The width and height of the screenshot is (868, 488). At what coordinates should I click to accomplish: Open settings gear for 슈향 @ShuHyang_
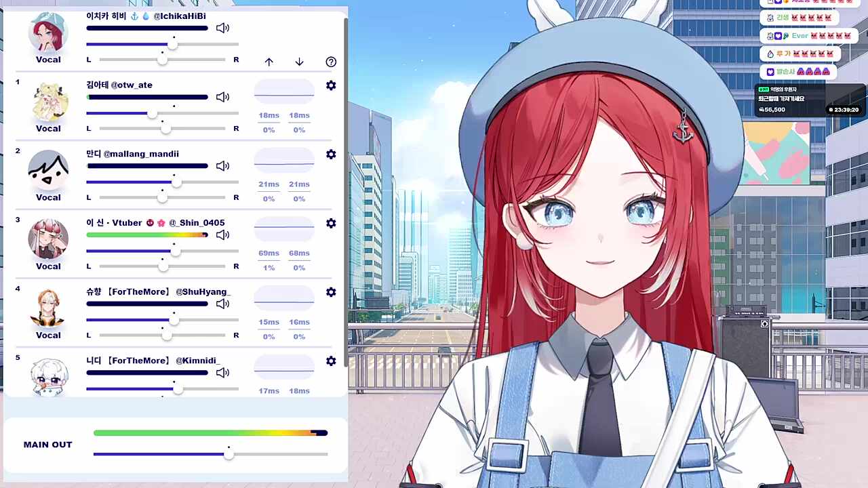click(331, 292)
